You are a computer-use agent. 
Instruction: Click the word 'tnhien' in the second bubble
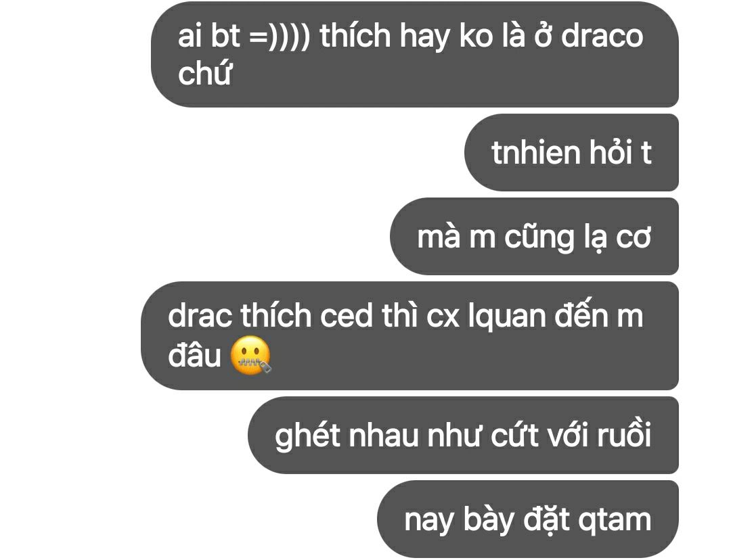point(535,152)
